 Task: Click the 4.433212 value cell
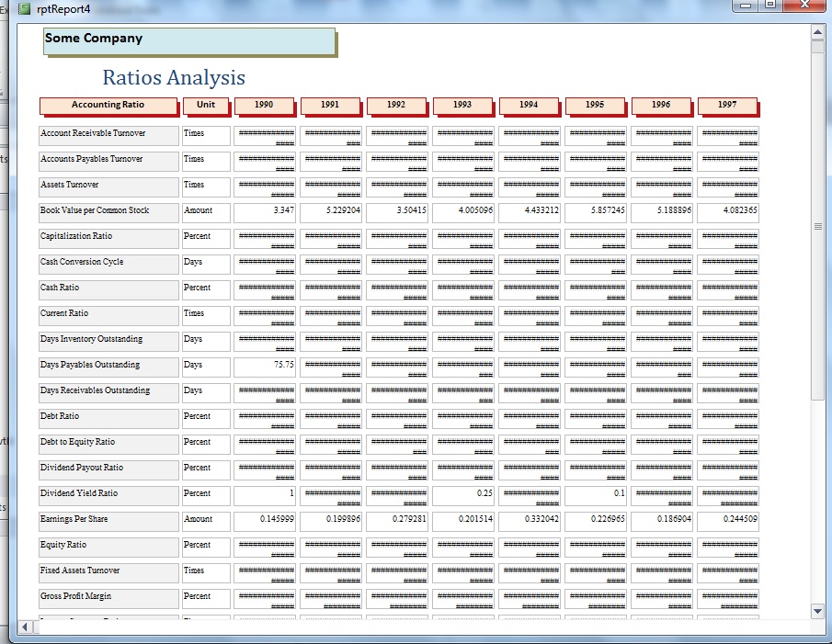tap(529, 212)
